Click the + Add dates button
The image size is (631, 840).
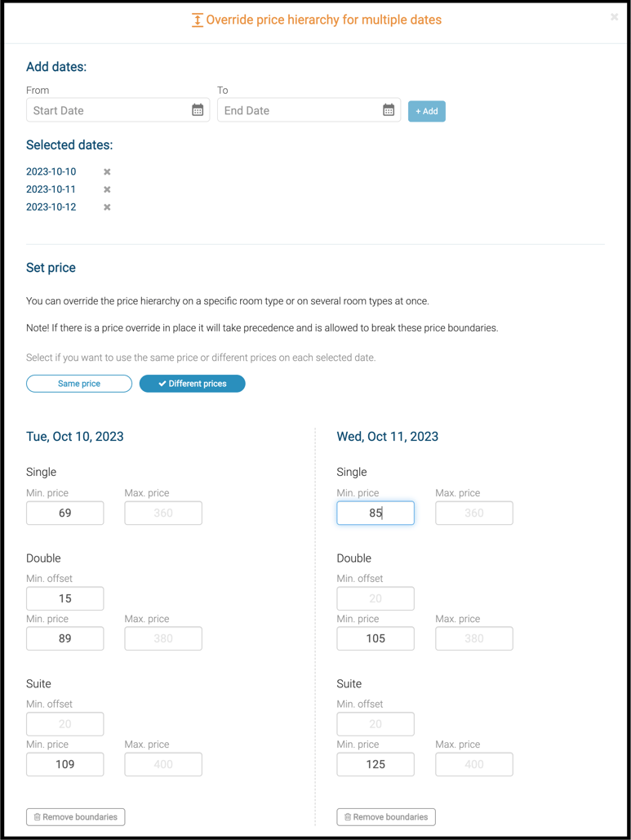[x=426, y=111]
